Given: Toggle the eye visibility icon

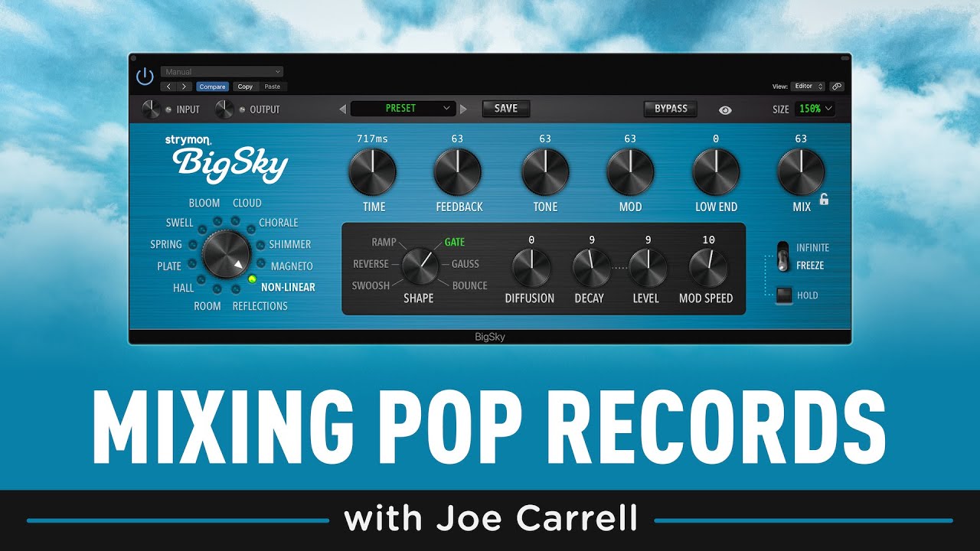Looking at the screenshot, I should click(725, 110).
